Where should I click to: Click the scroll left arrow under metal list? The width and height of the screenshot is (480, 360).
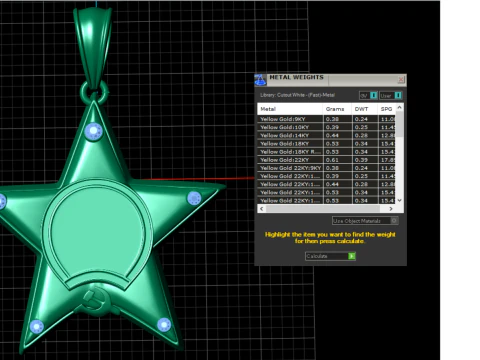click(x=262, y=209)
